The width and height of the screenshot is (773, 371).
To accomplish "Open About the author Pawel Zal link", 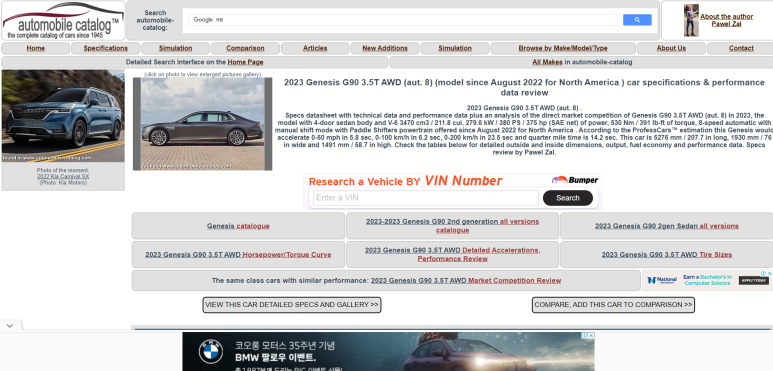I will click(x=726, y=20).
